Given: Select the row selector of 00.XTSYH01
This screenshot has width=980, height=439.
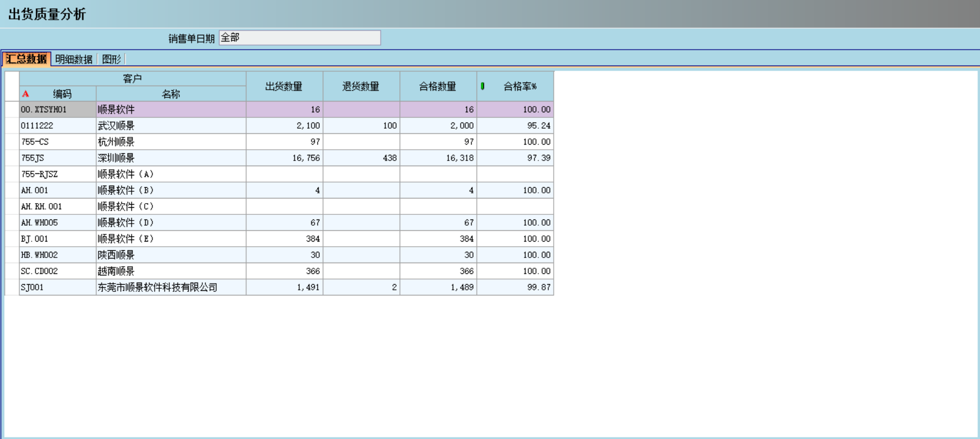Looking at the screenshot, I should (12, 109).
